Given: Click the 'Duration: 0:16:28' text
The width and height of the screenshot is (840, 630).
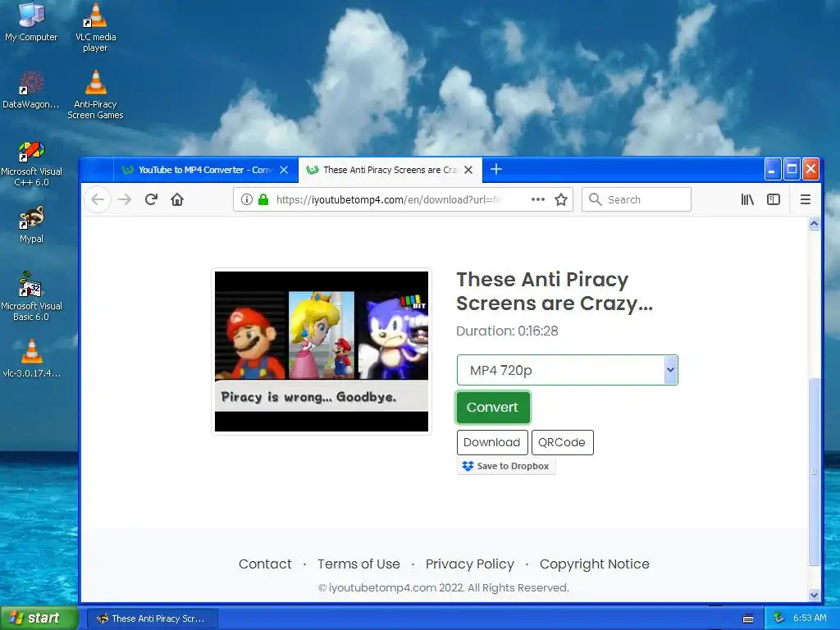Looking at the screenshot, I should 507,331.
